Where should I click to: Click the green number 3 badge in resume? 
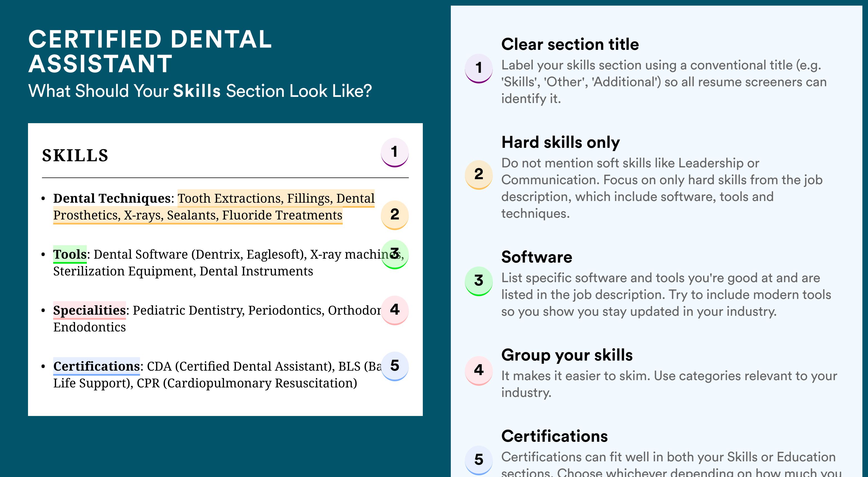coord(395,254)
